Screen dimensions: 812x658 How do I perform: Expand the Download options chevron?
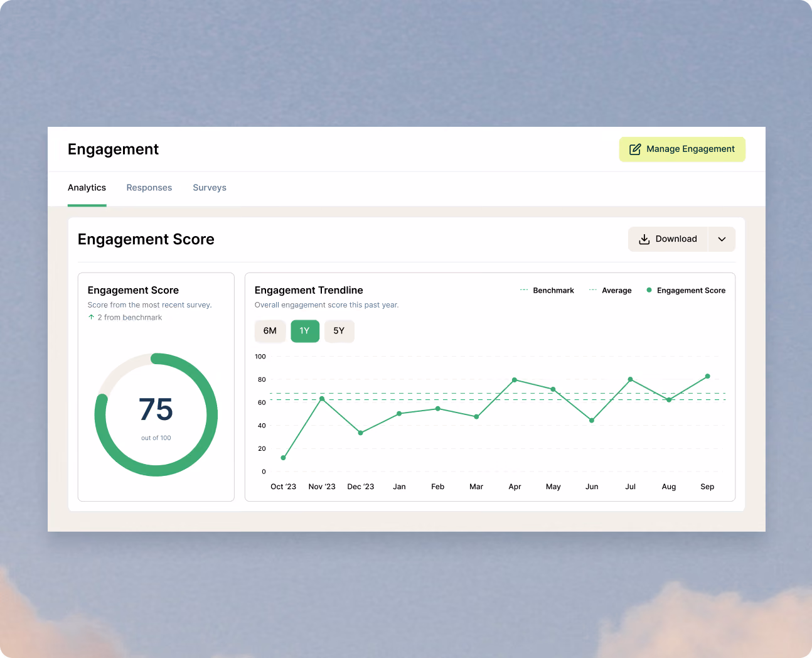click(x=722, y=239)
